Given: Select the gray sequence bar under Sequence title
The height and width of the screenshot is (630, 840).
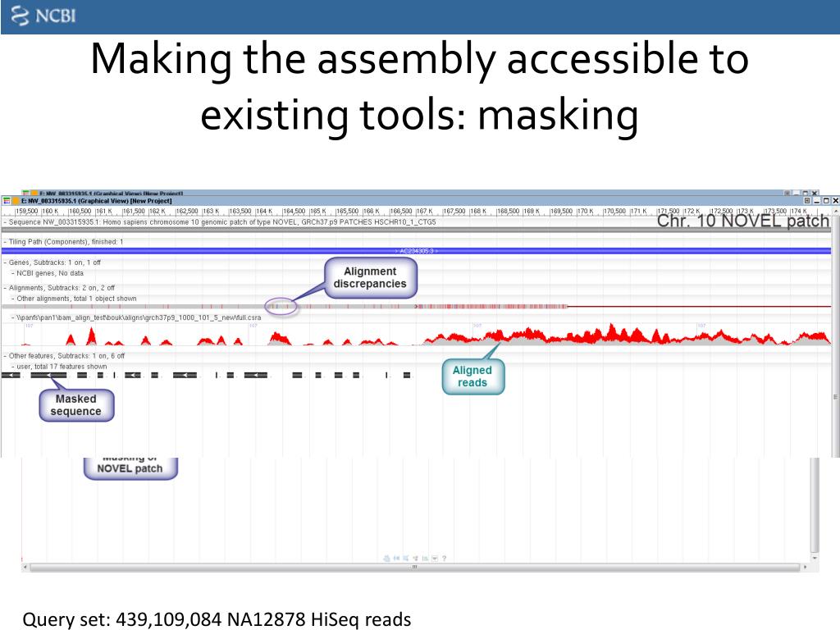Looking at the screenshot, I should click(416, 230).
